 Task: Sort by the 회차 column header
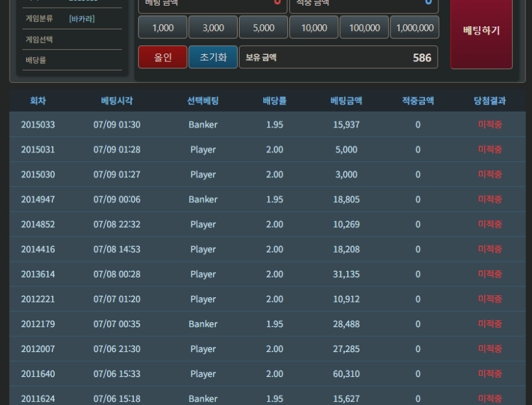pyautogui.click(x=38, y=101)
